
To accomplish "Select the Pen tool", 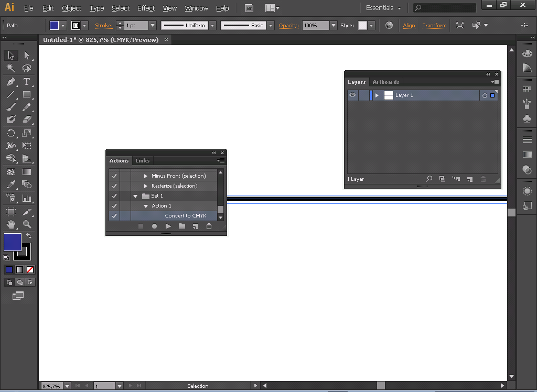I will [11, 81].
